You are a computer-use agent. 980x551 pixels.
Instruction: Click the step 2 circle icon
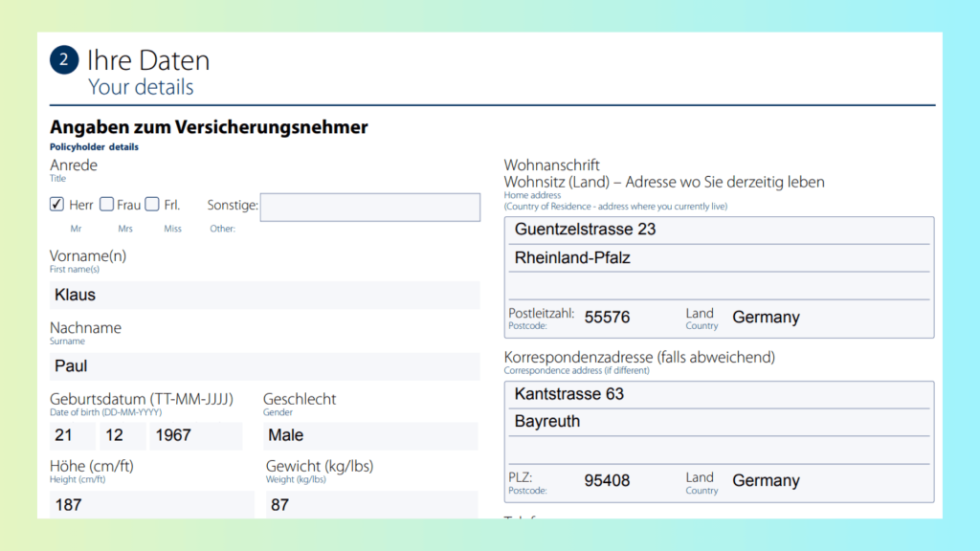click(63, 60)
